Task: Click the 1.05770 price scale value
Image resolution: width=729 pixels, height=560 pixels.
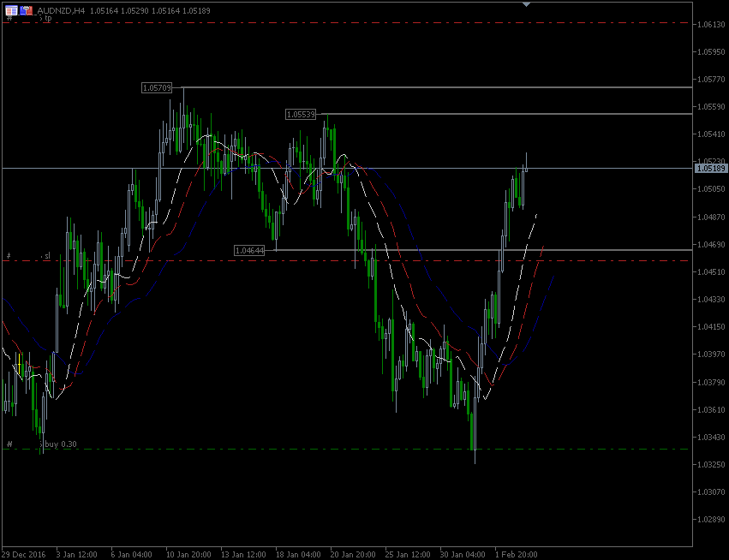Action: point(711,80)
